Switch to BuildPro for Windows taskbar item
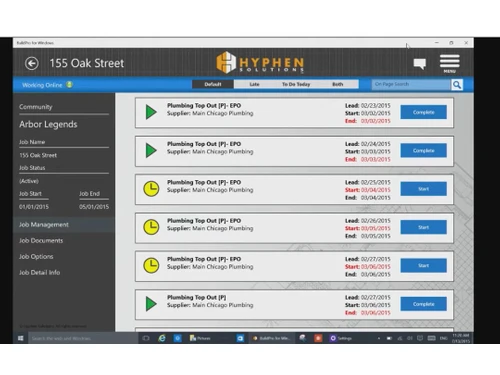The width and height of the screenshot is (500, 375). click(272, 338)
